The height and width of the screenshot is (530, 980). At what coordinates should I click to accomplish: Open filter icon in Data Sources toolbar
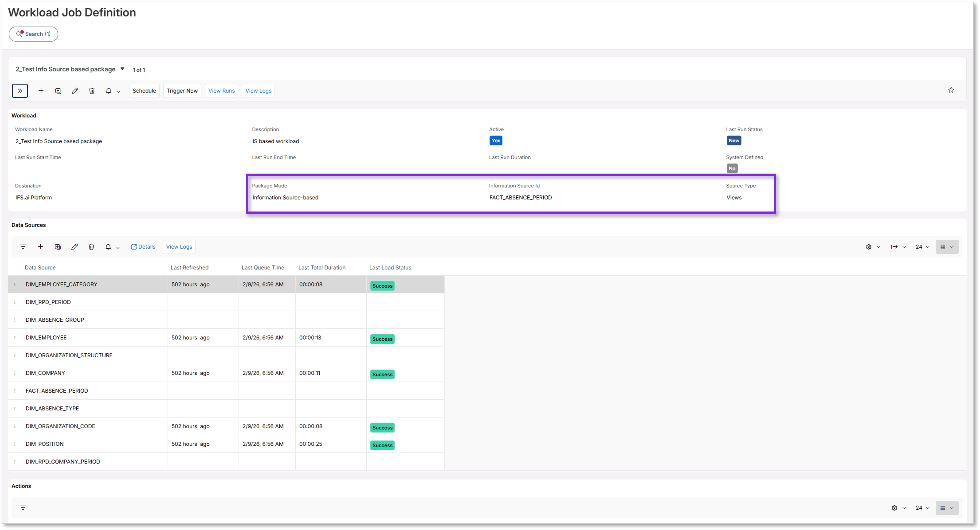tap(23, 247)
